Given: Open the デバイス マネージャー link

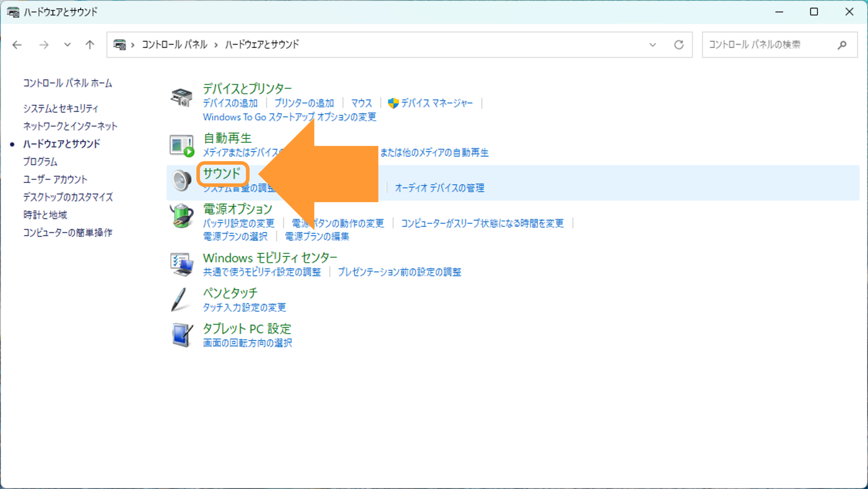Looking at the screenshot, I should pyautogui.click(x=437, y=103).
